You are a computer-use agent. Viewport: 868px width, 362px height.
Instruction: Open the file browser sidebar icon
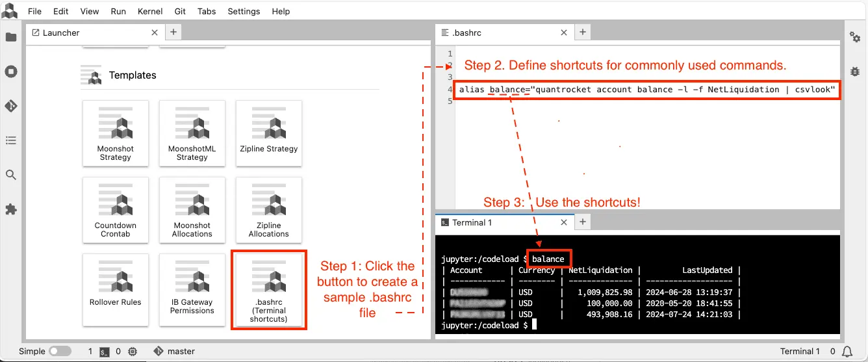(11, 37)
